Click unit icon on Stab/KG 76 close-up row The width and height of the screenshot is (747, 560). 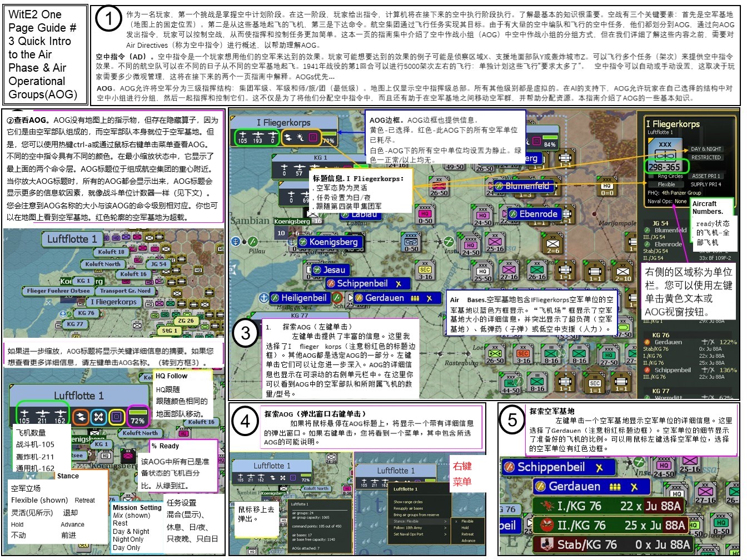(547, 545)
